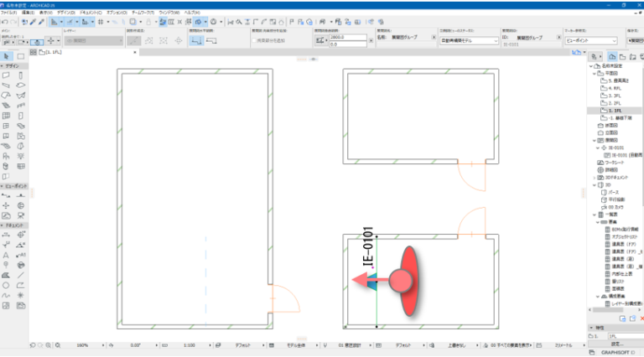The width and height of the screenshot is (644, 357).
Task: Select the Arrow selection tool
Action: [x=6, y=56]
